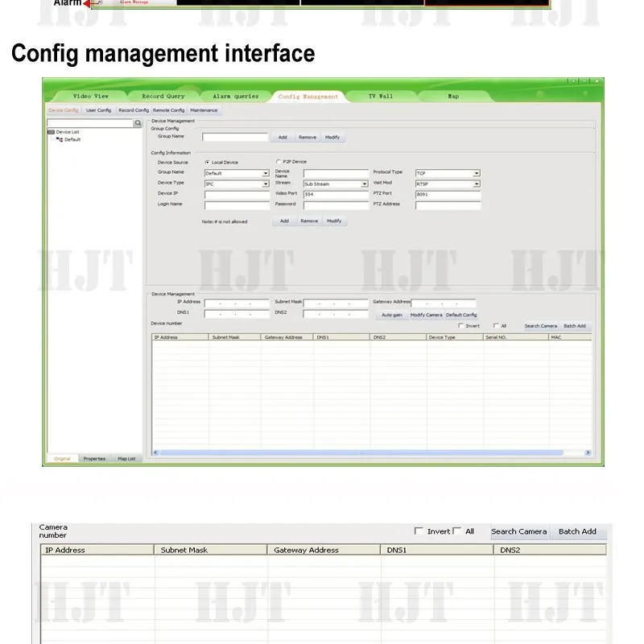Click the Group Name text field in Group Config
This screenshot has width=644, height=644.
pyautogui.click(x=235, y=137)
